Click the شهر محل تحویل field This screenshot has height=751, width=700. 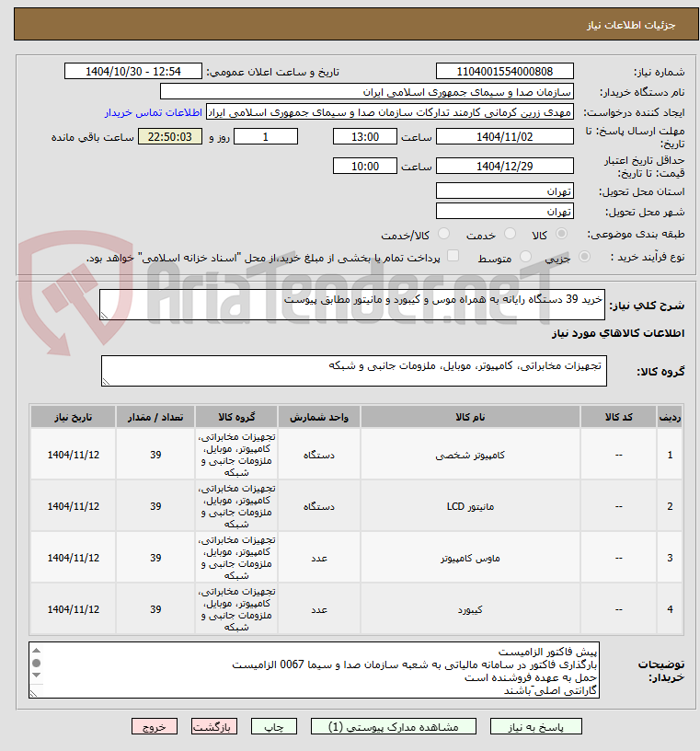pos(505,212)
